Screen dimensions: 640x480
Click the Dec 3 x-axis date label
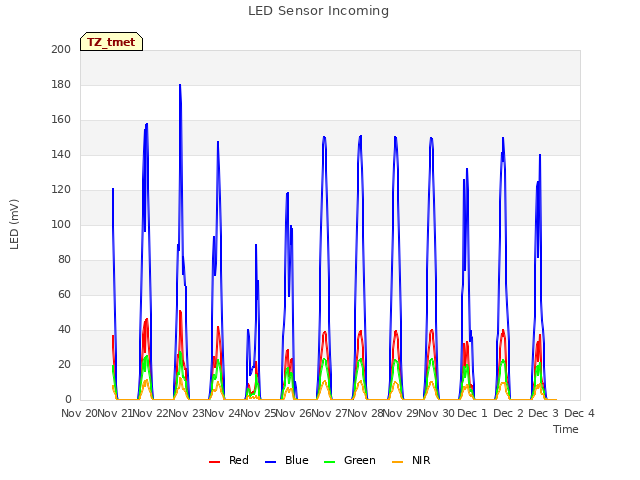click(543, 413)
